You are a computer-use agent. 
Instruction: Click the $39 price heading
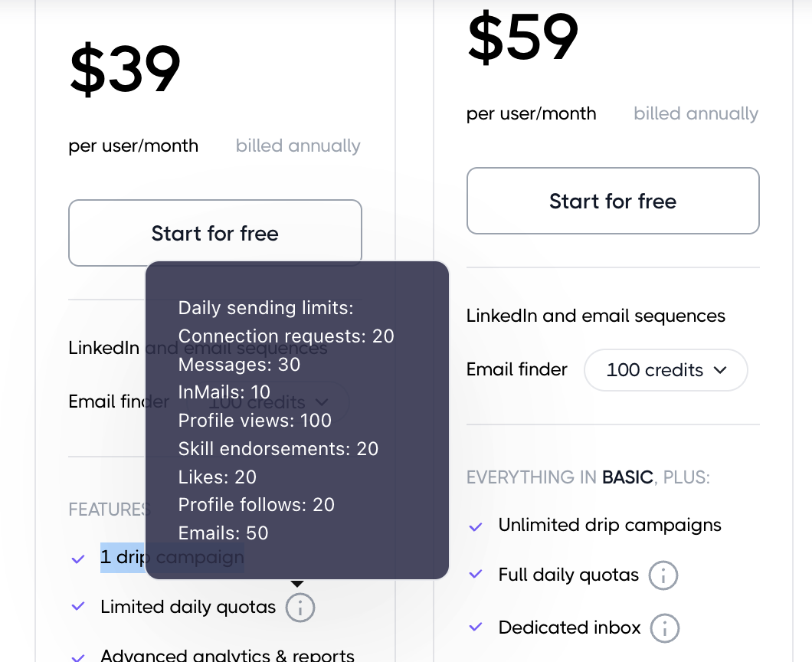[125, 70]
